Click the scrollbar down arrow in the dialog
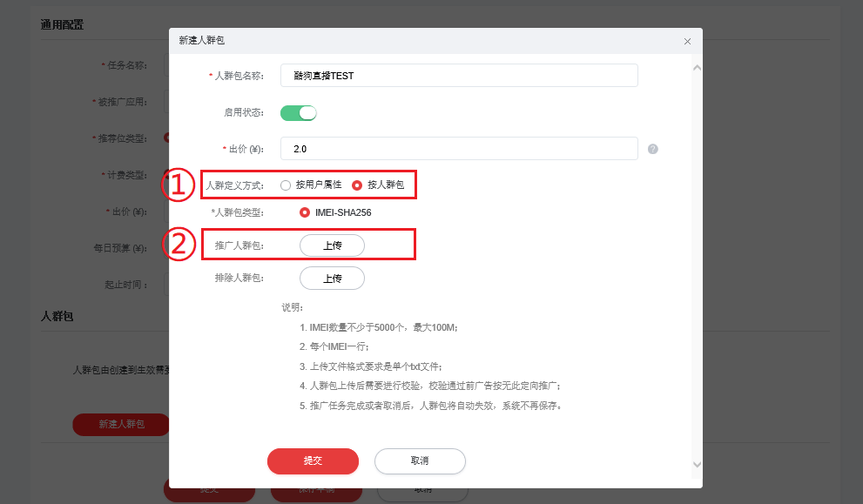The height and width of the screenshot is (504, 863). tap(697, 464)
